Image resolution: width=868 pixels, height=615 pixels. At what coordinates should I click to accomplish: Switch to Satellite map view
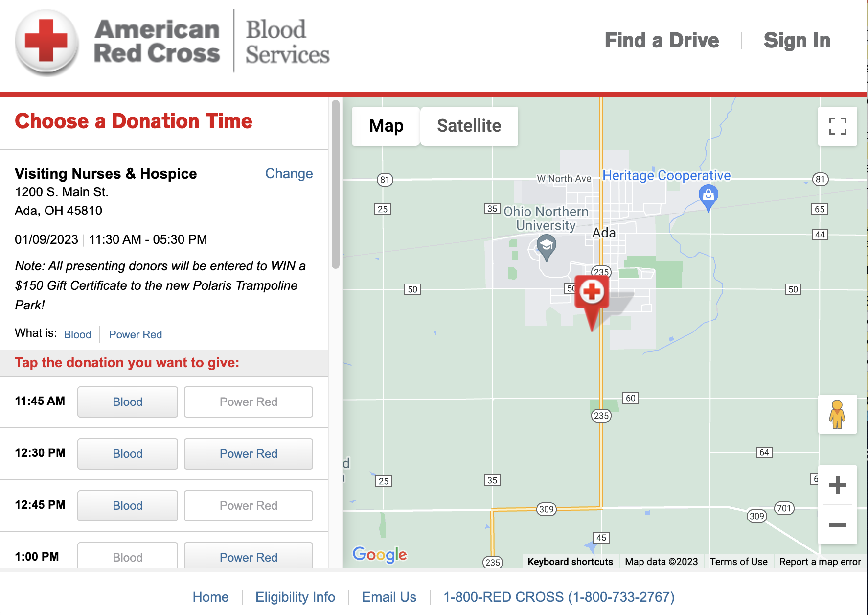(469, 126)
